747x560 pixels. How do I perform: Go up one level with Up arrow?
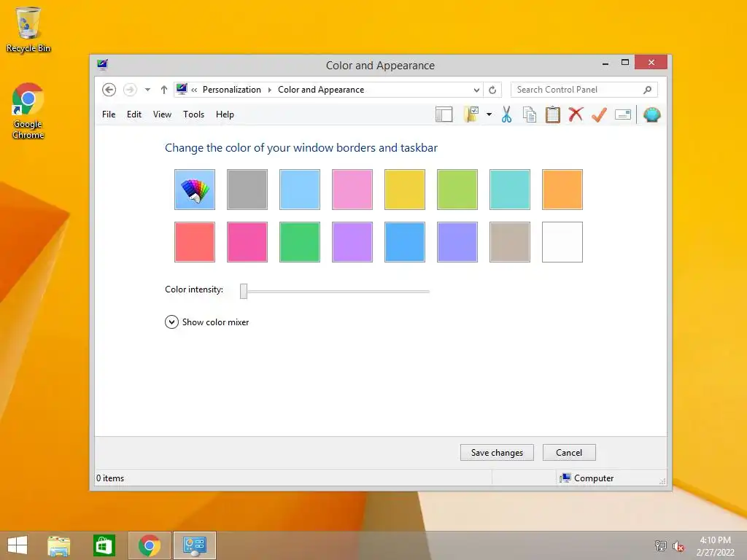164,90
